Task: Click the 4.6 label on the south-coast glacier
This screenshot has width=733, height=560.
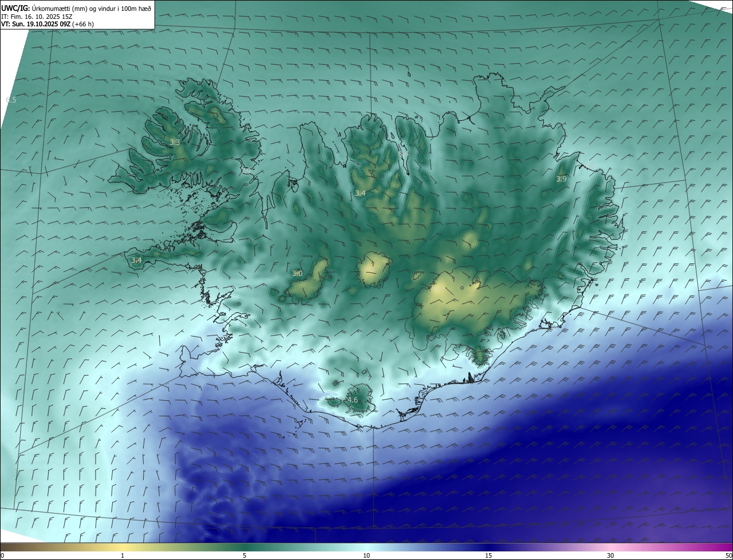Action: point(352,400)
